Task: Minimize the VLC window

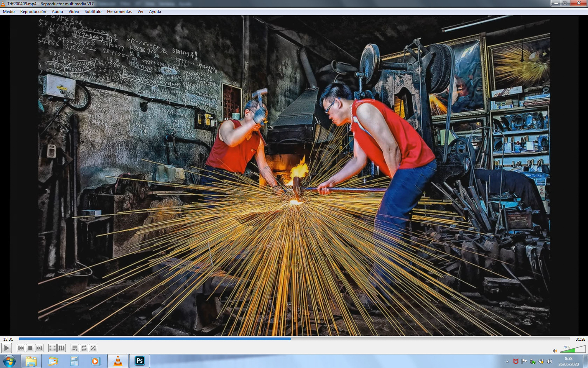Action: pyautogui.click(x=556, y=3)
